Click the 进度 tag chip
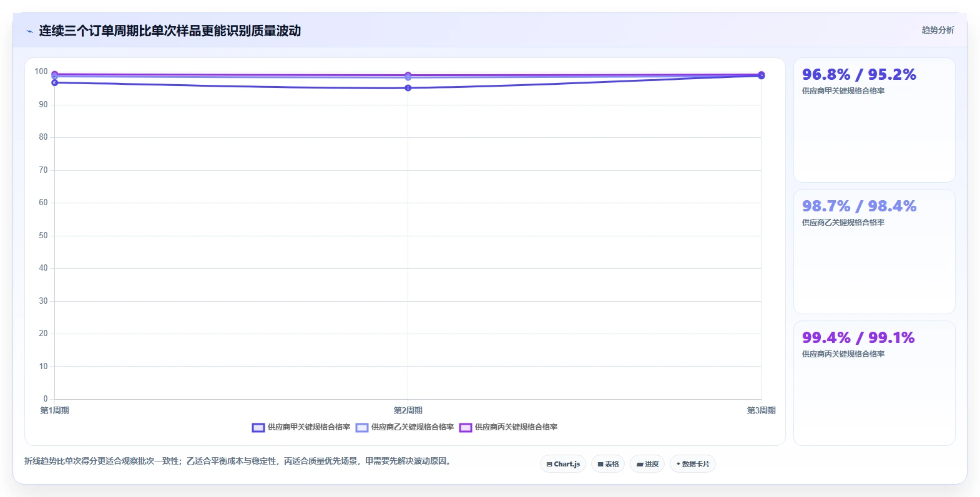 tap(647, 464)
